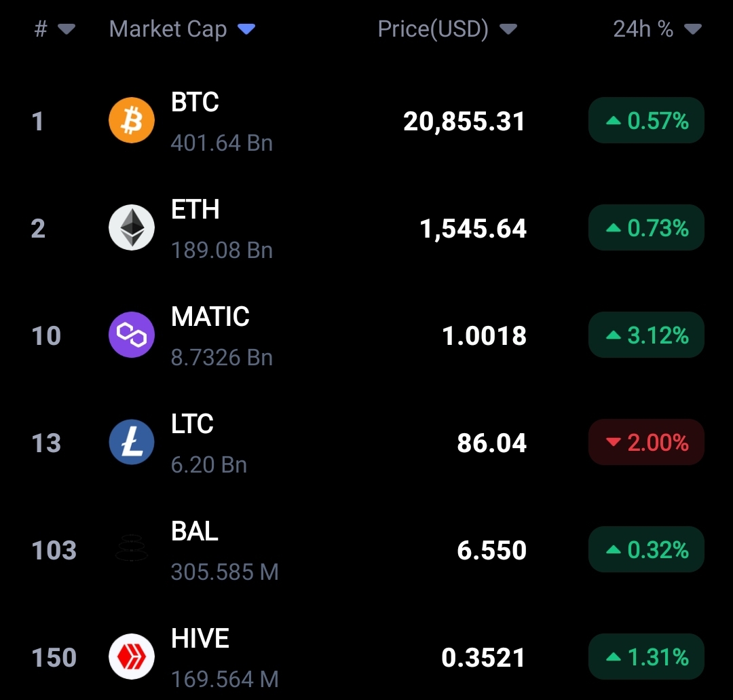The height and width of the screenshot is (700, 733).
Task: Open HIVE coin name
Action: [200, 639]
